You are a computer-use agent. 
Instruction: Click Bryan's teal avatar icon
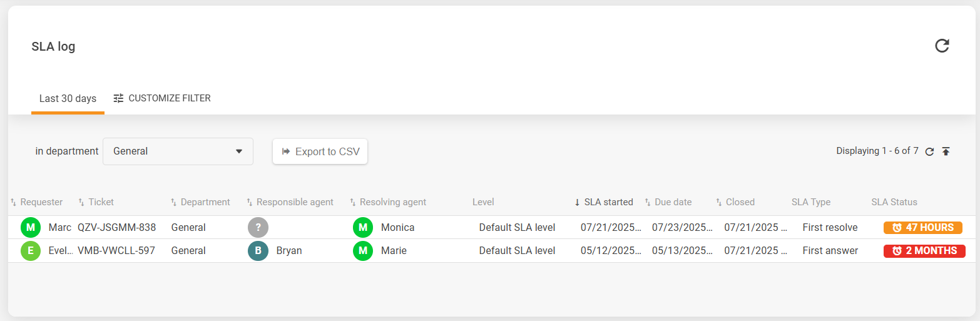(x=258, y=251)
